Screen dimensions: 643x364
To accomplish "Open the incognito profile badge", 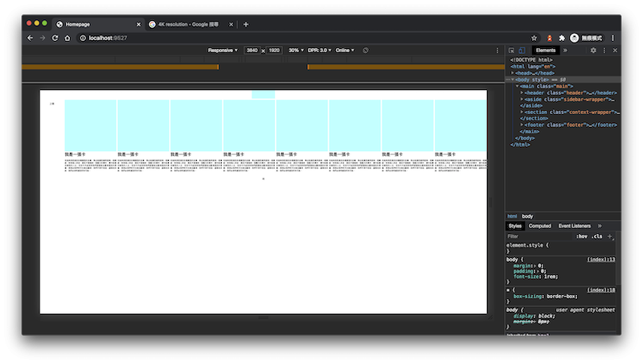I will pyautogui.click(x=587, y=38).
